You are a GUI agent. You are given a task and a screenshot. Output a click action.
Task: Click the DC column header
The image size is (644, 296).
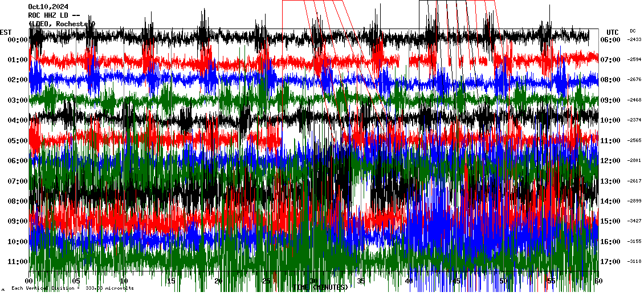(633, 31)
